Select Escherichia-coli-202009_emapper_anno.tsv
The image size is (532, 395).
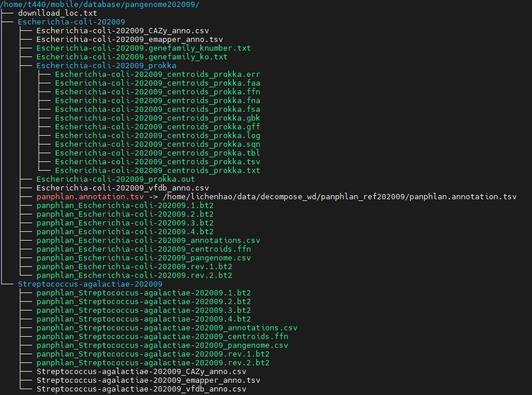pos(129,40)
